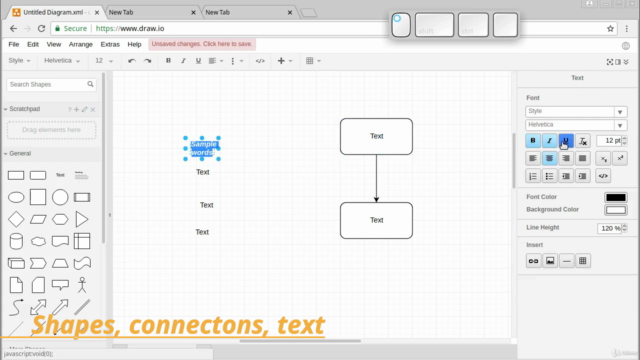Open the table dropdown in toolbar
The width and height of the screenshot is (640, 360).
[x=313, y=61]
